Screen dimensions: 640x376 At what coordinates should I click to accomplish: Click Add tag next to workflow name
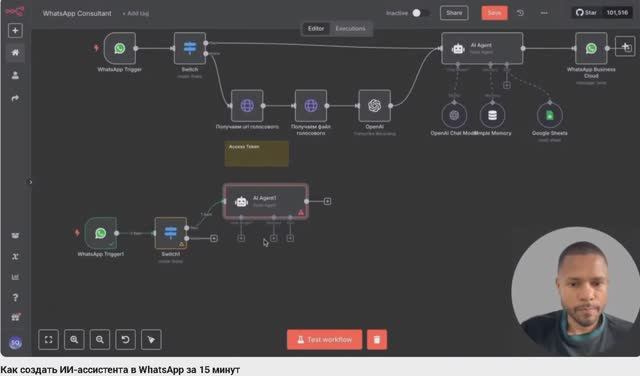pos(136,13)
